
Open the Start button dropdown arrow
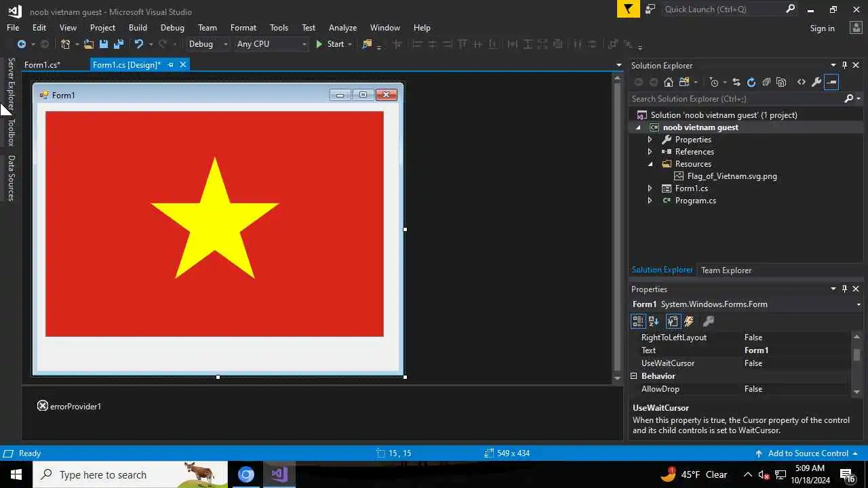[350, 44]
